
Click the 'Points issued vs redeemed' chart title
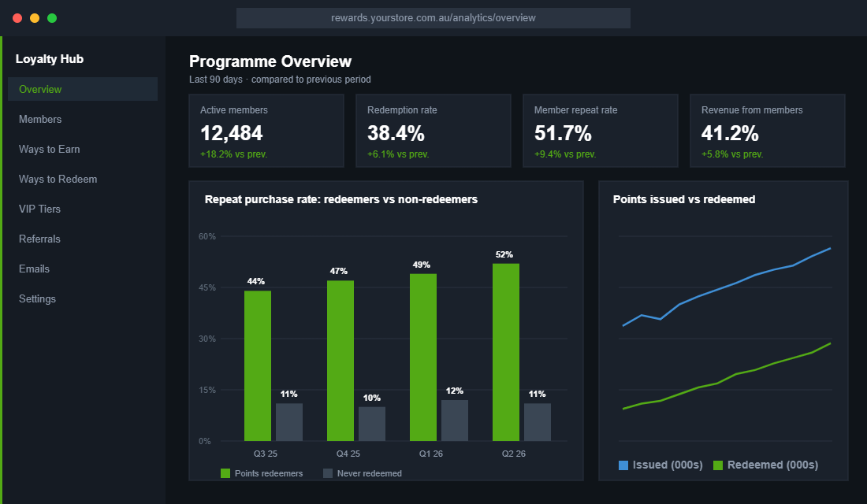684,199
